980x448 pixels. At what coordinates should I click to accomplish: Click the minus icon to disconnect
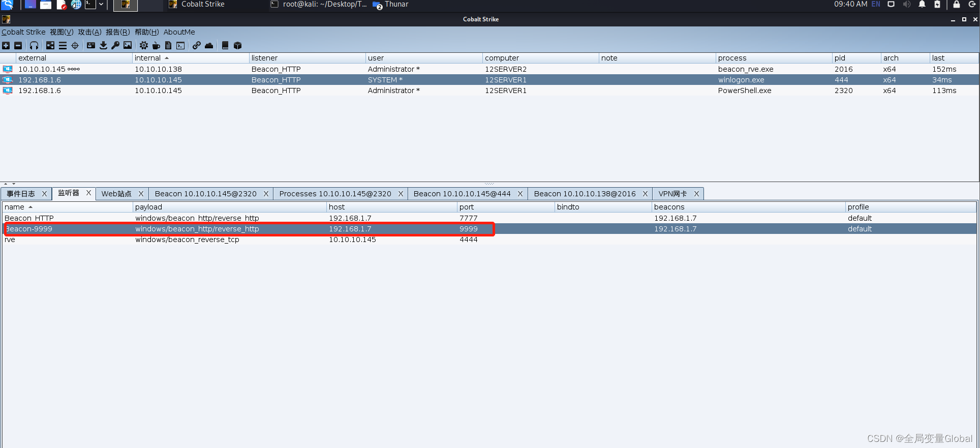point(18,46)
